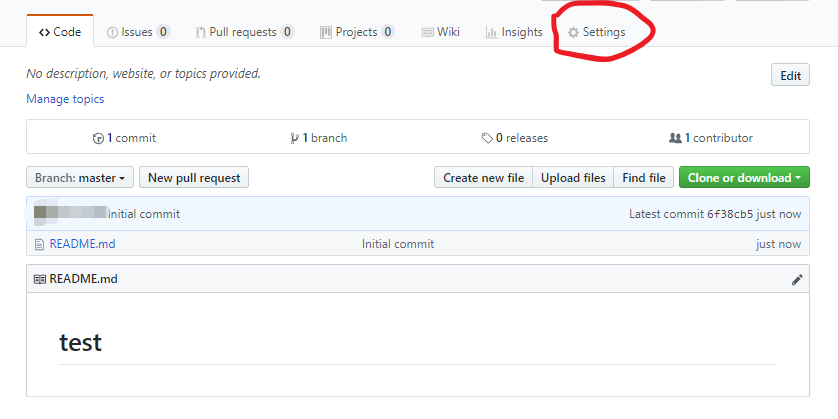Viewport: 838px width, 419px height.
Task: Open the 1 branch list
Action: click(x=319, y=138)
